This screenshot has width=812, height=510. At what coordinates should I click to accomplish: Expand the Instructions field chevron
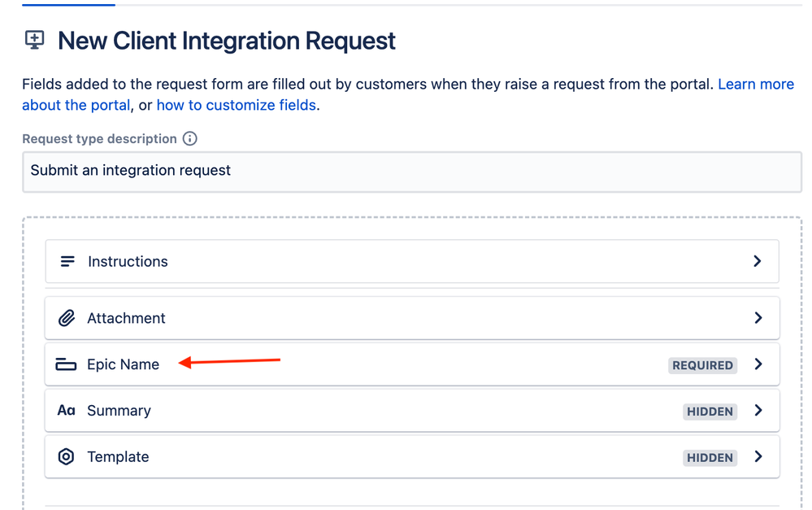758,261
